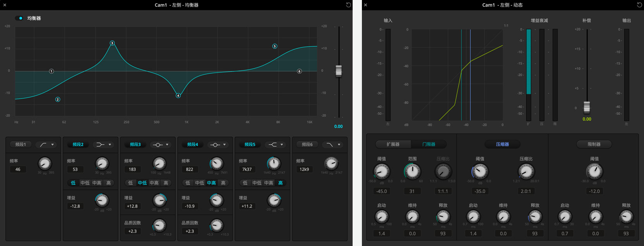The width and height of the screenshot is (644, 246).
Task: Open the 频段6 filter type dropdown
Action: [333, 145]
